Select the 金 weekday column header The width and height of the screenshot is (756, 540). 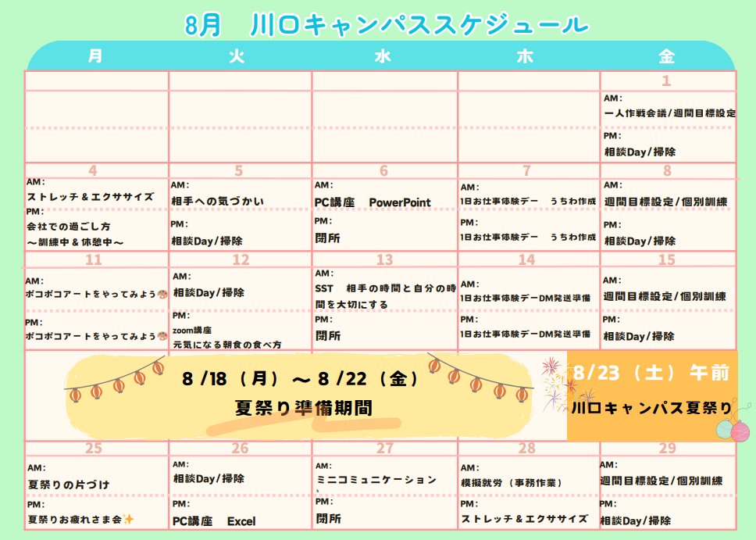(666, 56)
